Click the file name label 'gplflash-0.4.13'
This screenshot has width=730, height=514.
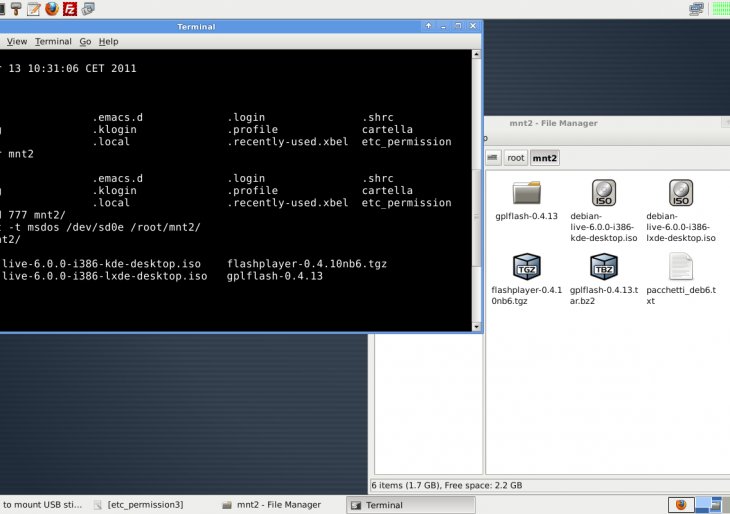point(527,216)
